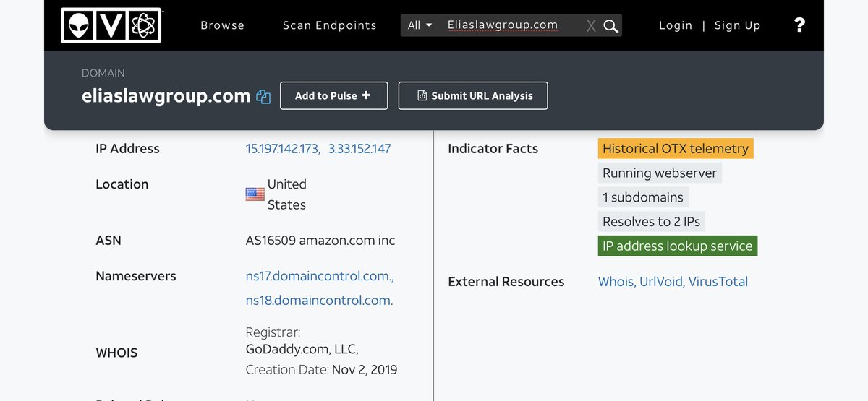Image resolution: width=868 pixels, height=401 pixels.
Task: Click the Login link
Action: (x=676, y=25)
